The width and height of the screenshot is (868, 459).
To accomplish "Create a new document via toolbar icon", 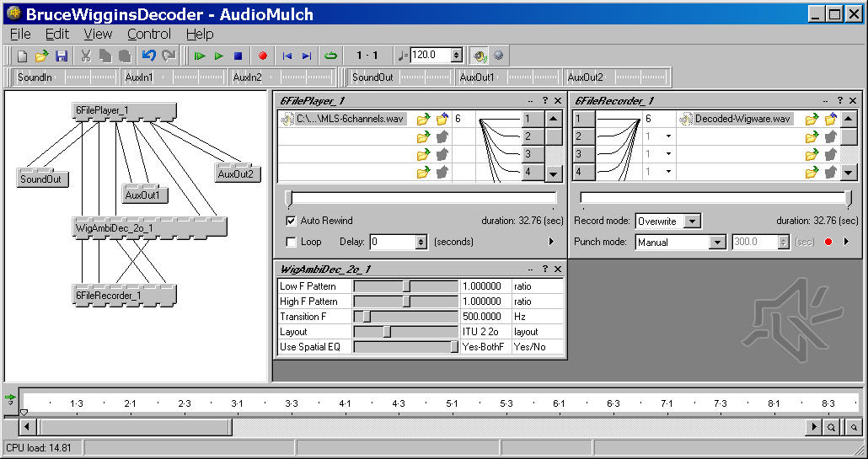I will coord(22,56).
